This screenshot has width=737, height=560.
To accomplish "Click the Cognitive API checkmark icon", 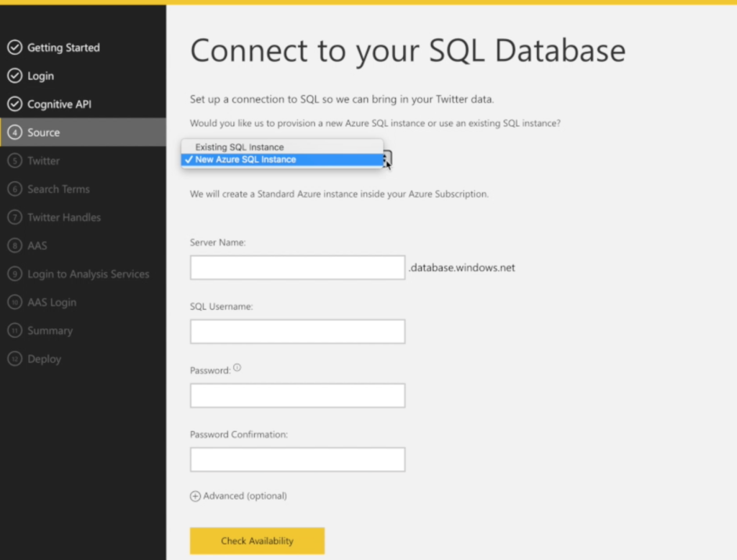I will (14, 104).
